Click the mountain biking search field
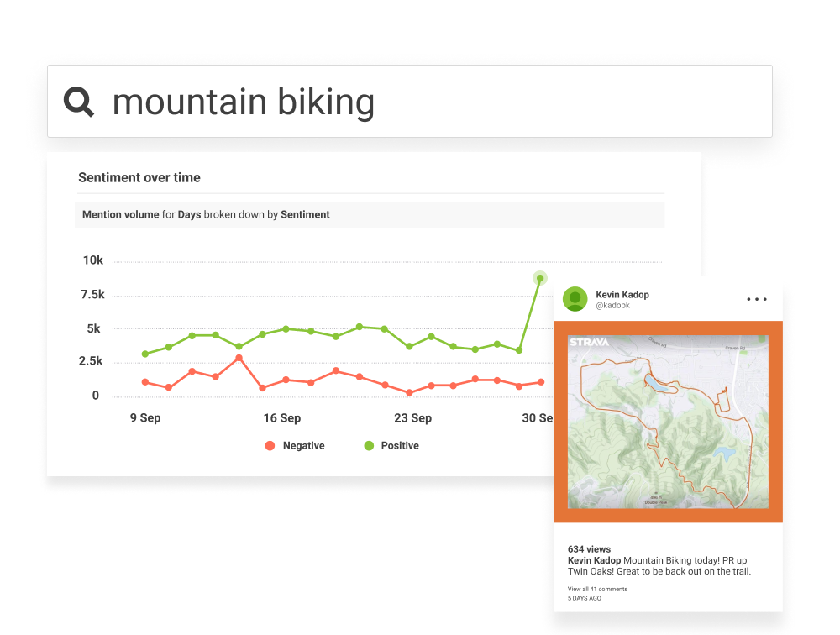Image resolution: width=840 pixels, height=635 pixels. tap(420, 102)
